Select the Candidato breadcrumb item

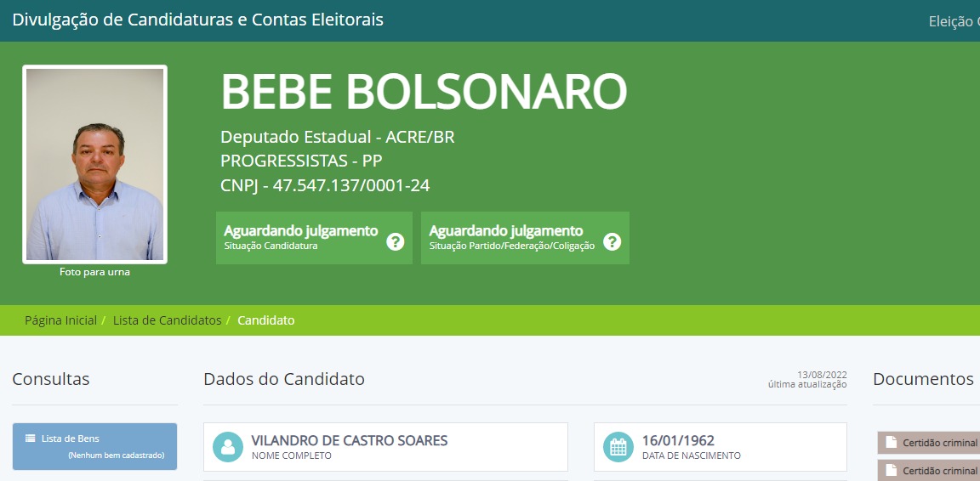point(266,320)
